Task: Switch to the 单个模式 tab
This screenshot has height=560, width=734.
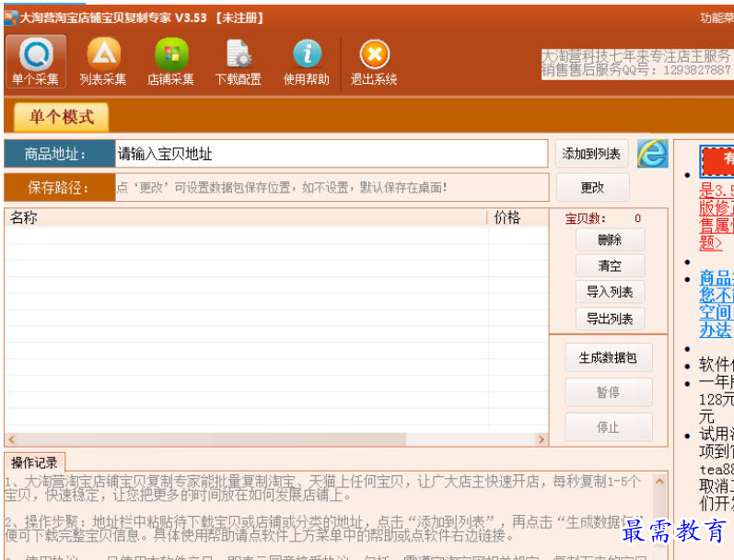Action: [x=62, y=117]
